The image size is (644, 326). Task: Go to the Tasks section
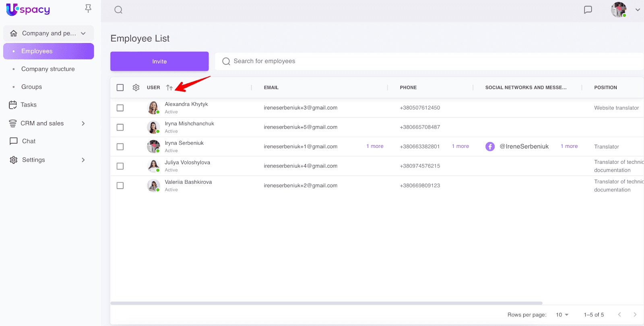pos(29,105)
